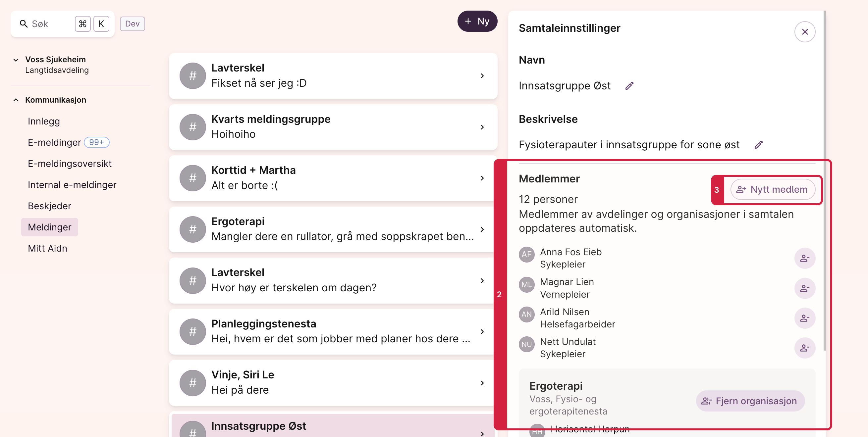Remove member Magnar Lien
This screenshot has height=437, width=868.
coord(805,288)
